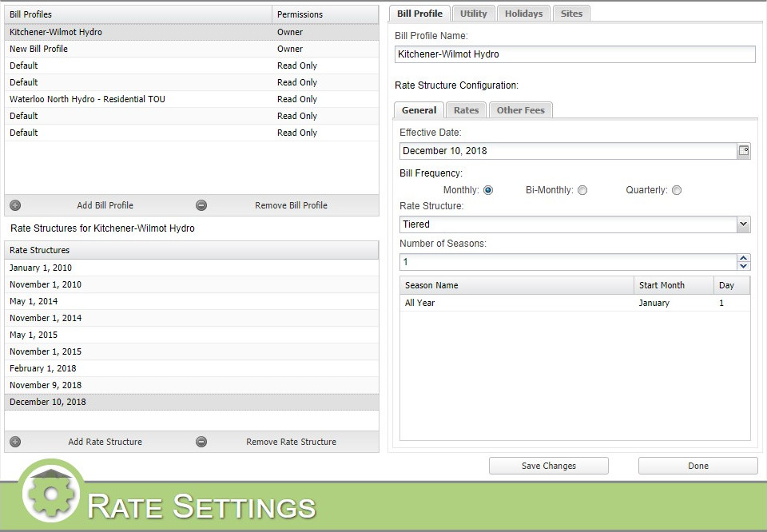Click the Done button
767x532 pixels.
tap(698, 466)
